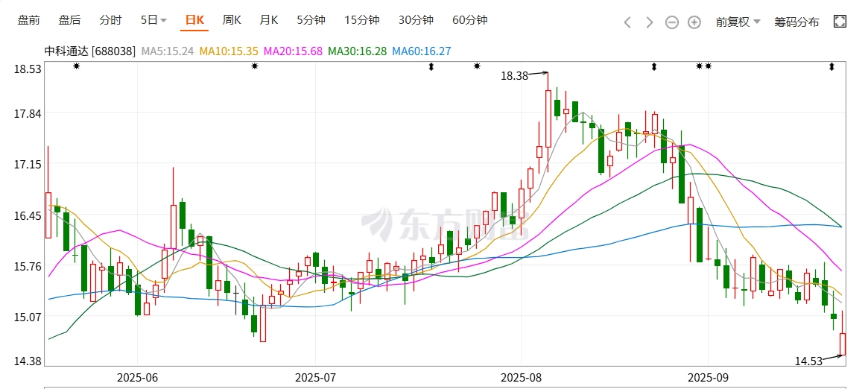868x389 pixels.
Task: Click the diamond event marker right of the 18.38 peak
Action: [653, 67]
